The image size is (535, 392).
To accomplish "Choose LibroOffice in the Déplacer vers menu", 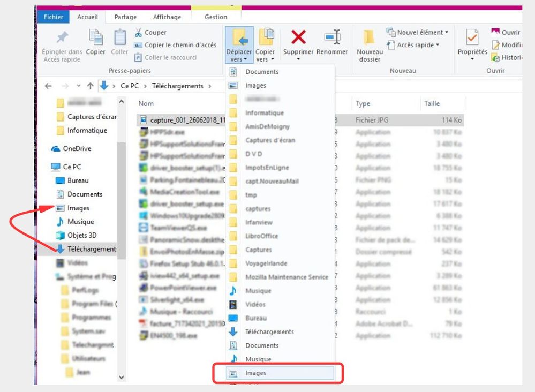I will 259,236.
